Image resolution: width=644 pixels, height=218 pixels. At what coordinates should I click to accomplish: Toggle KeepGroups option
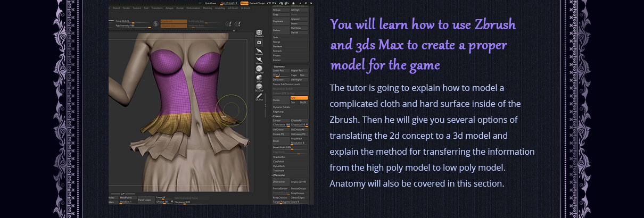tap(299, 193)
